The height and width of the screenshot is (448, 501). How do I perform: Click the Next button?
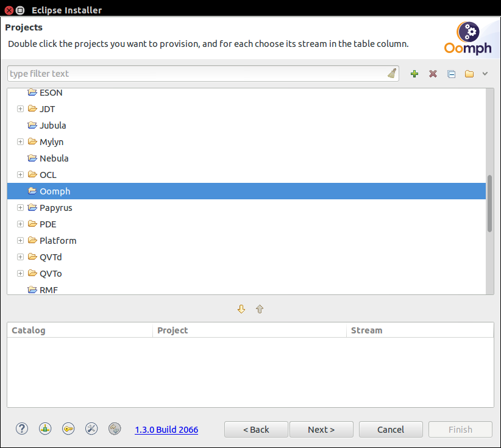tap(321, 429)
